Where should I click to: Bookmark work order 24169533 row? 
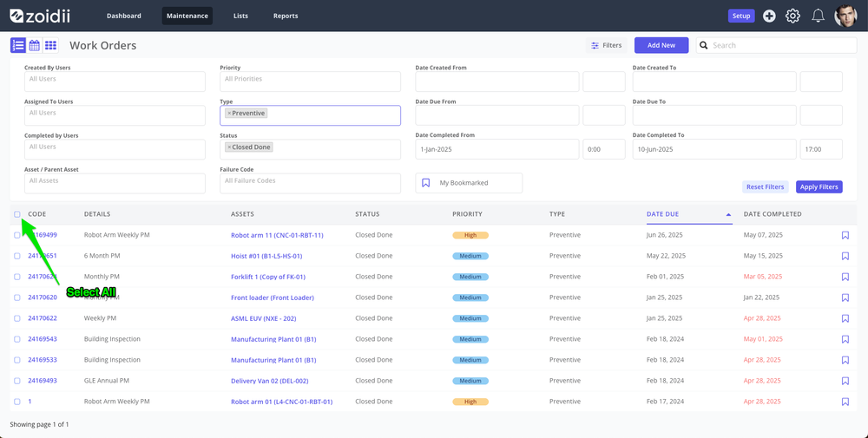845,360
